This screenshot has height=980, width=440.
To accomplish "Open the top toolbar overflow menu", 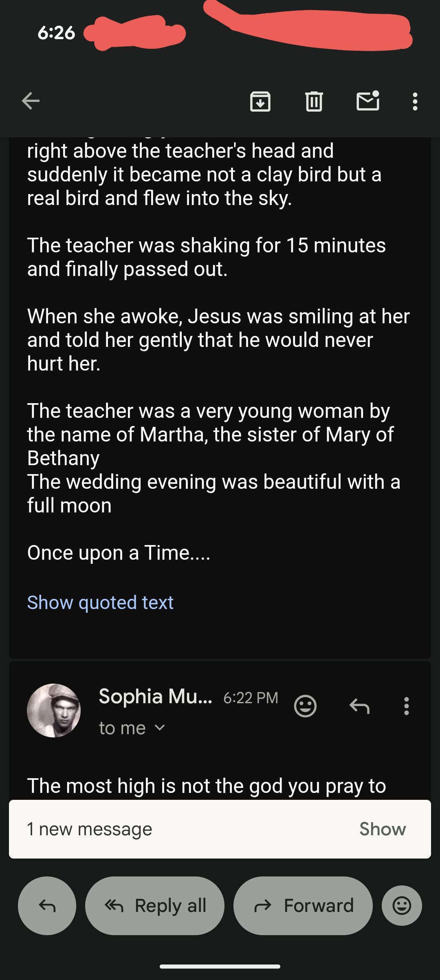I will pos(415,101).
